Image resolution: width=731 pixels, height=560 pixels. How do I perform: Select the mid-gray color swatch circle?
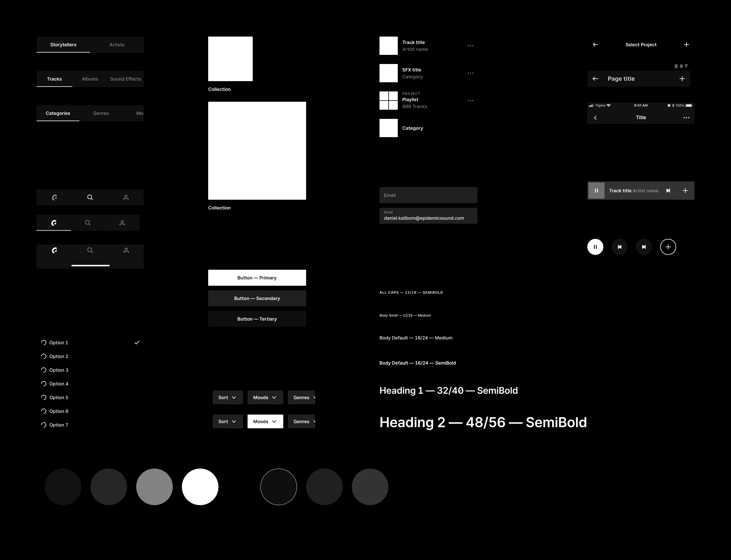coord(154,487)
